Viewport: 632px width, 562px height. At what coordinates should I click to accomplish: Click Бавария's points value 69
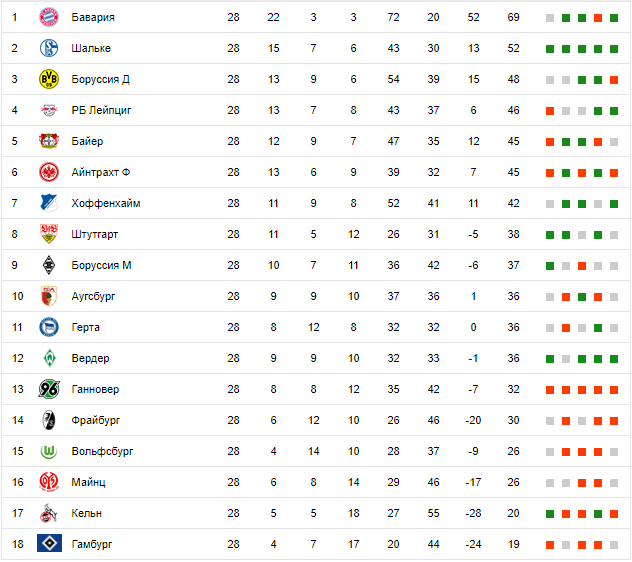(513, 17)
